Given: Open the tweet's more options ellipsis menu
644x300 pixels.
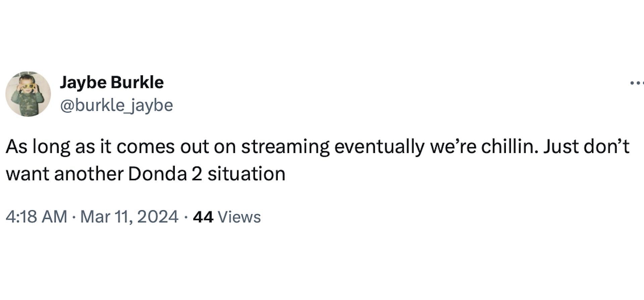Looking at the screenshot, I should pos(637,83).
